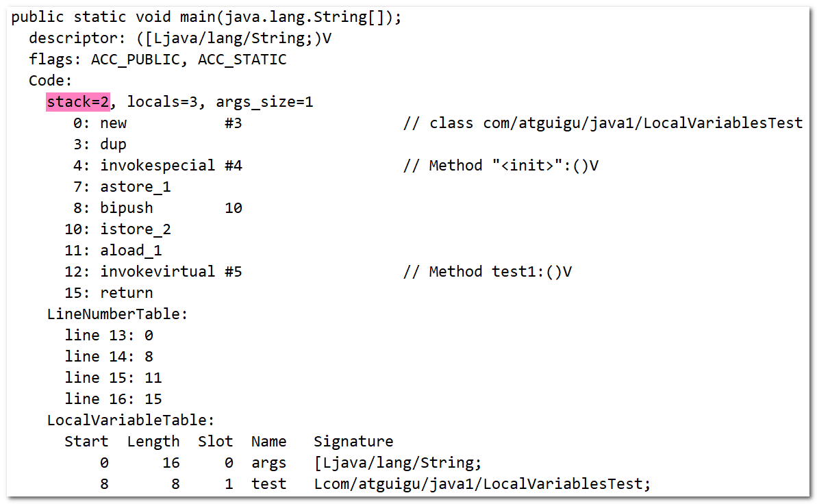Click the Signature column header
817x504 pixels.
click(353, 442)
